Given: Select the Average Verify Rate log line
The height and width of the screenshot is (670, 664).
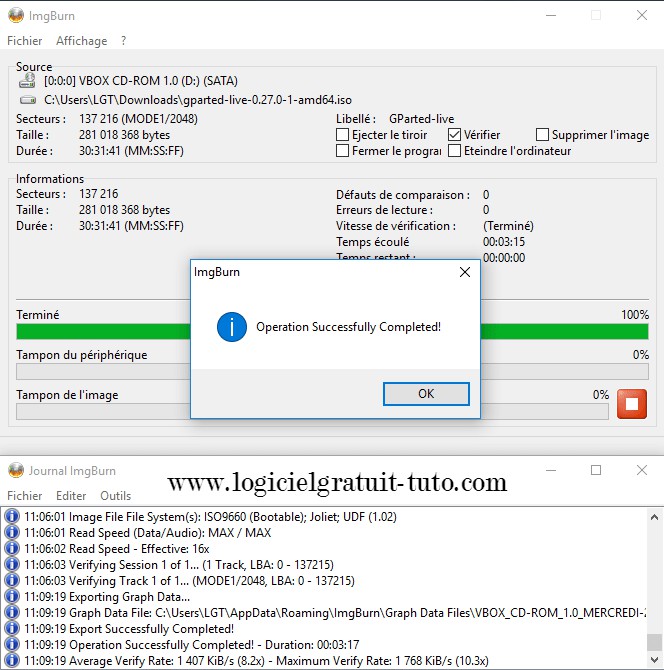Looking at the screenshot, I should click(x=256, y=661).
